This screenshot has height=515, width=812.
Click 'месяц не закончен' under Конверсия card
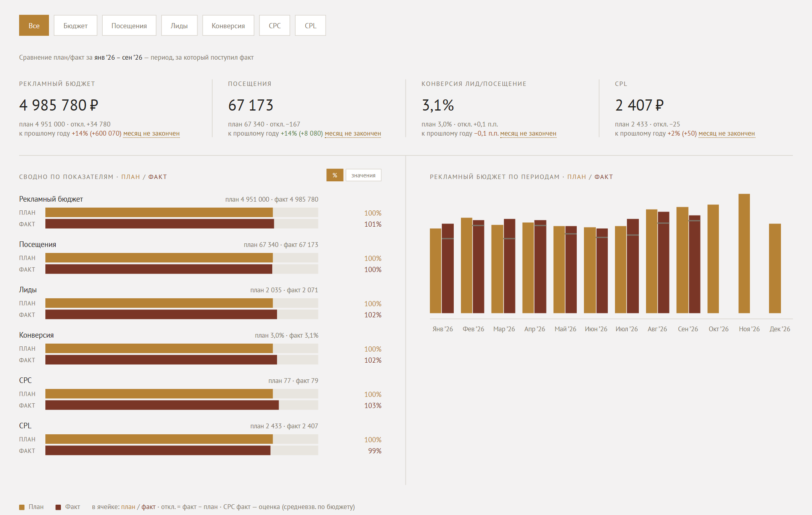click(x=528, y=134)
